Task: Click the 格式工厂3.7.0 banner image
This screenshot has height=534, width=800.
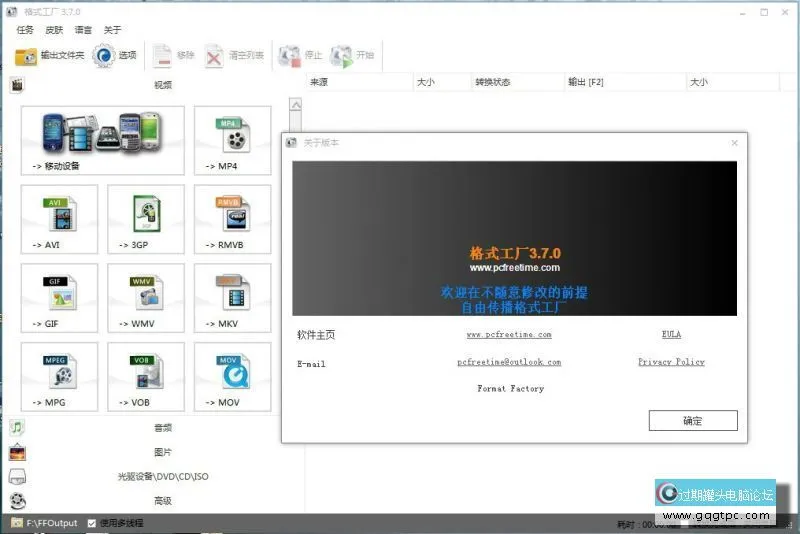Action: click(514, 238)
